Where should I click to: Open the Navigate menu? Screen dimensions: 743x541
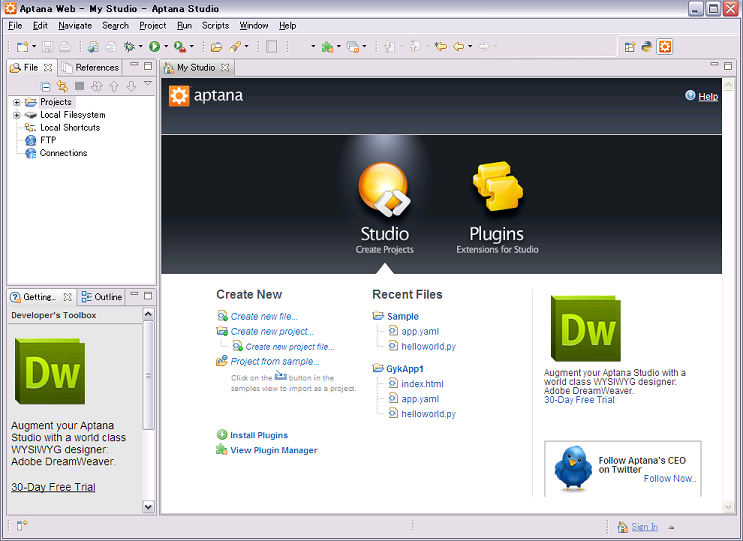[x=75, y=26]
